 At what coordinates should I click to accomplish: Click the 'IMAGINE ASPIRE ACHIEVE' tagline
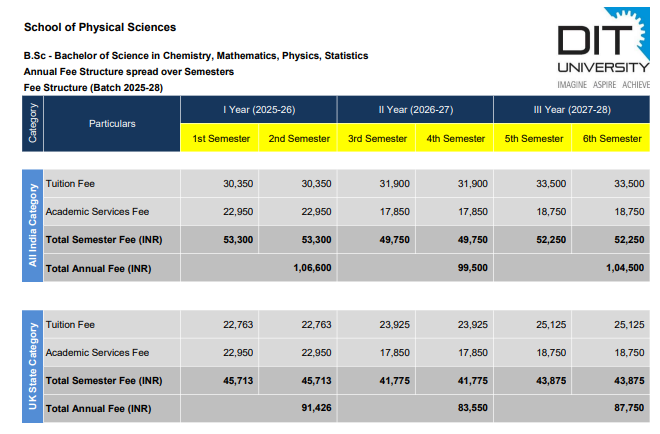coord(602,85)
